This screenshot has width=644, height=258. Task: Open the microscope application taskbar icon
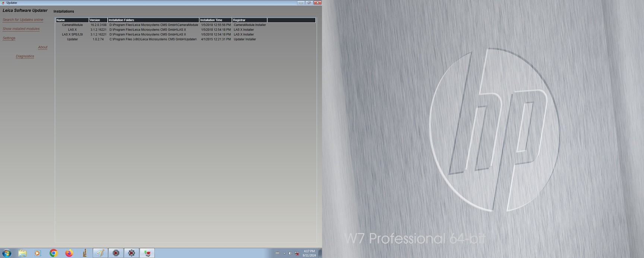click(x=85, y=253)
